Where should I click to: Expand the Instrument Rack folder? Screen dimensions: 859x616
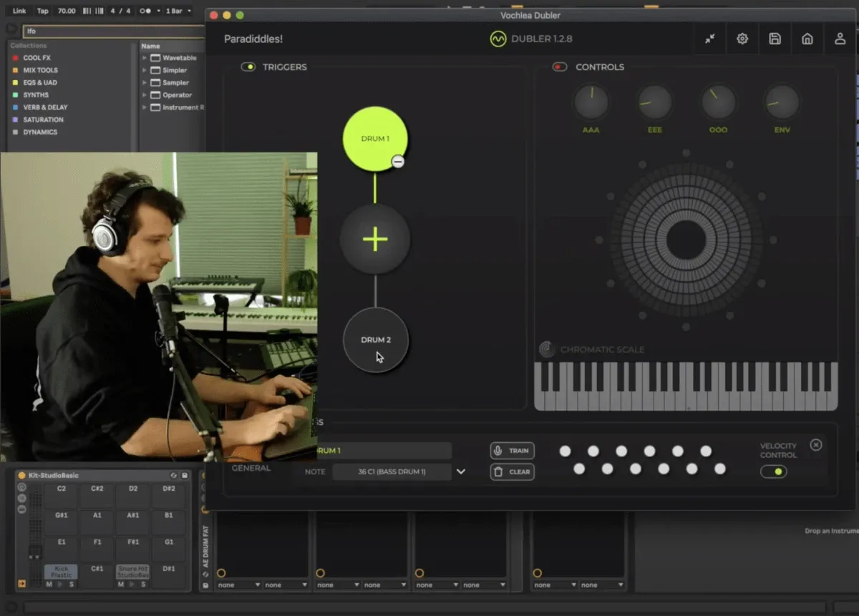point(145,107)
